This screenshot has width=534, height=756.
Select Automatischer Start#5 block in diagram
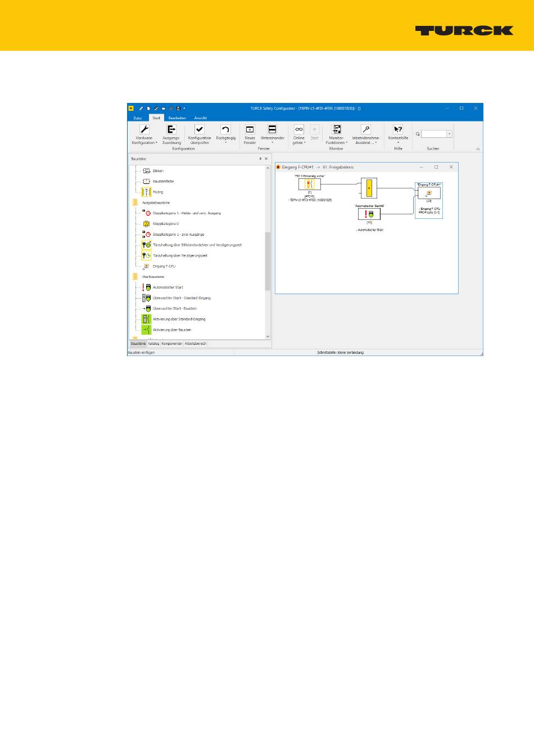369,214
